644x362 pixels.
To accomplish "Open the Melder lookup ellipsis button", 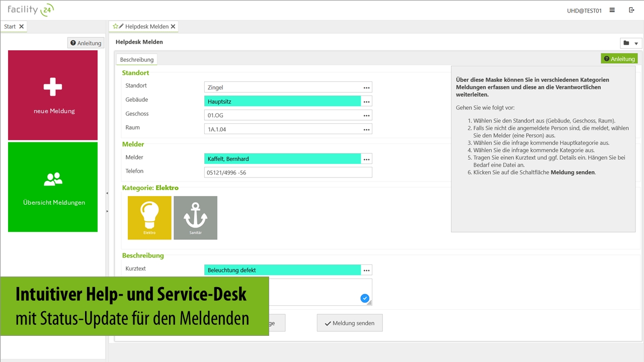I will (x=367, y=159).
